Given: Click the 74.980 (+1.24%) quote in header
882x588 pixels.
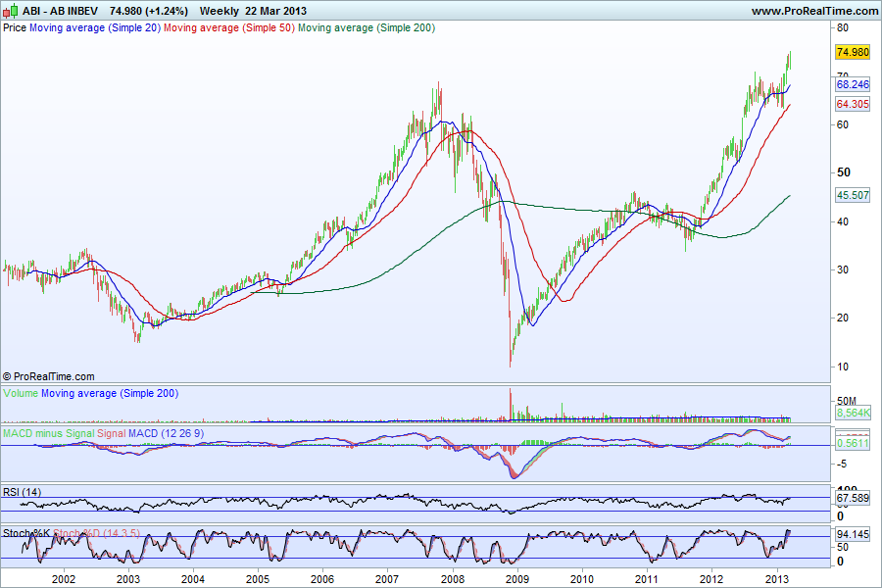Looking at the screenshot, I should (149, 11).
